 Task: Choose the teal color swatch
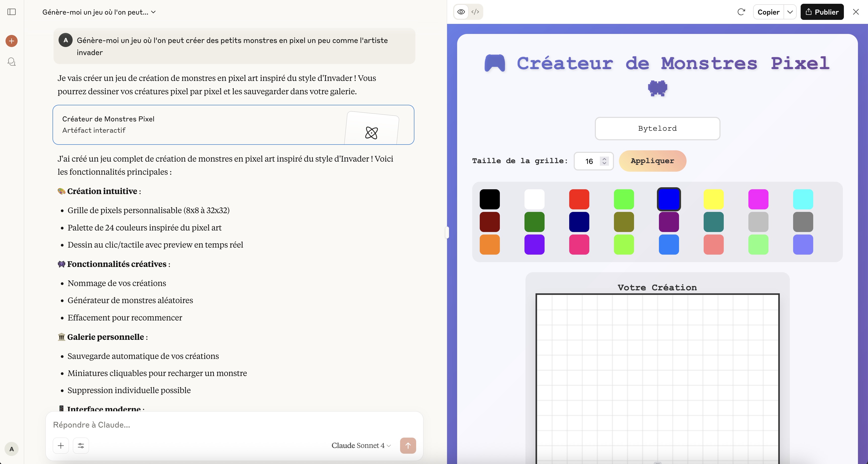click(713, 222)
